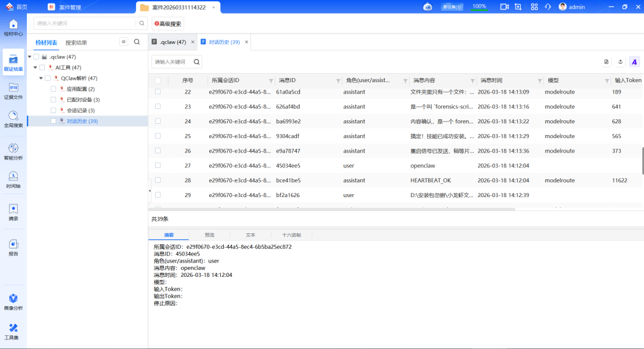This screenshot has width=644, height=349.
Task: Open filter for 所属会话ID column
Action: pyautogui.click(x=271, y=81)
